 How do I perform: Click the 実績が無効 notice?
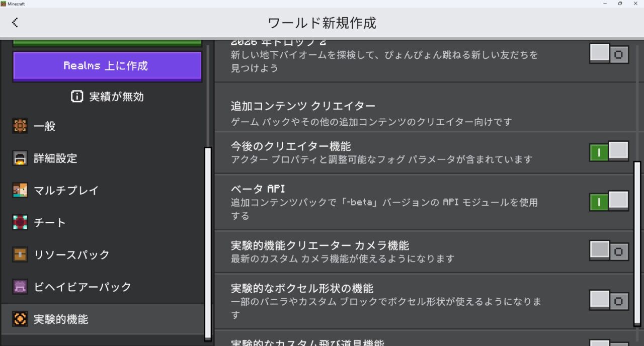point(108,97)
